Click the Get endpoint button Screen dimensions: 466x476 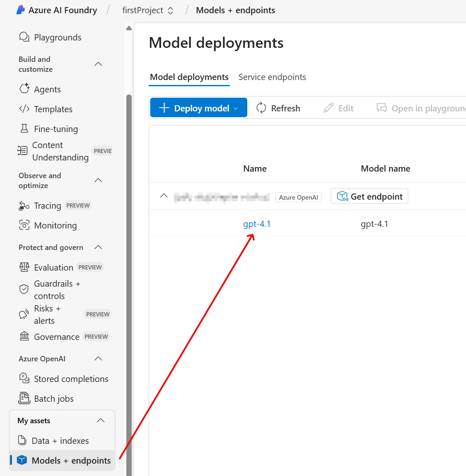(x=369, y=196)
